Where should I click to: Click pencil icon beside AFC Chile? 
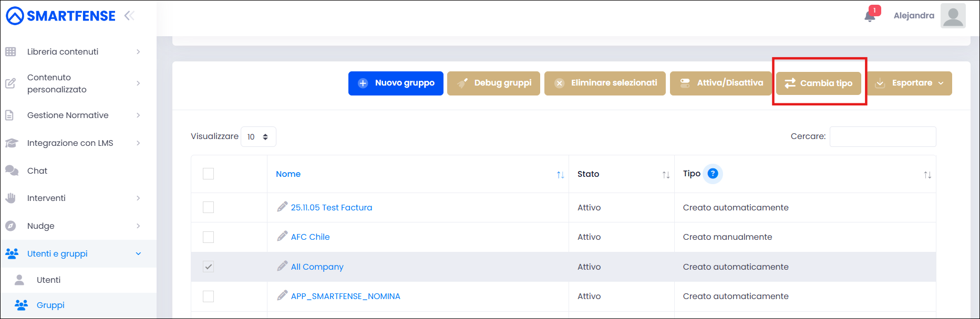click(x=282, y=236)
